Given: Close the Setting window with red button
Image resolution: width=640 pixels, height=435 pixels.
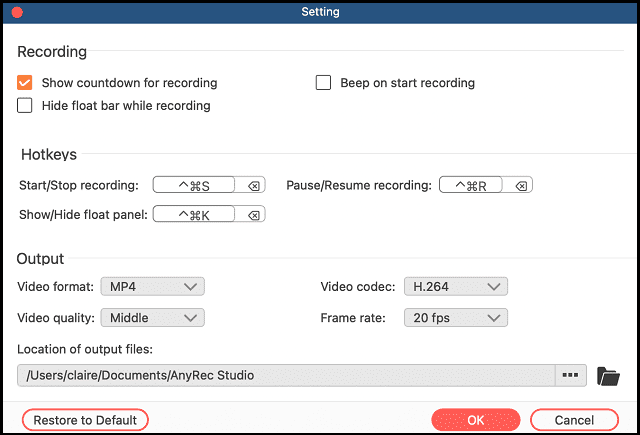Looking at the screenshot, I should [17, 12].
